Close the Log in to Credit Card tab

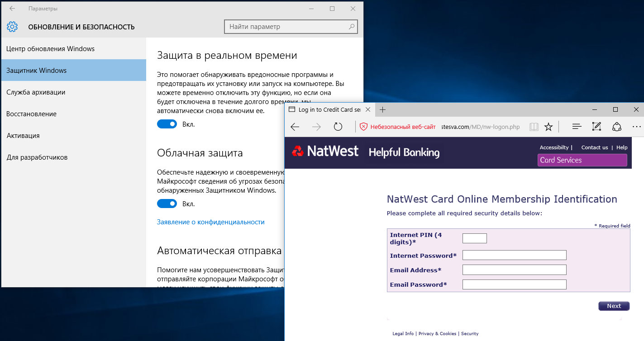coord(368,110)
